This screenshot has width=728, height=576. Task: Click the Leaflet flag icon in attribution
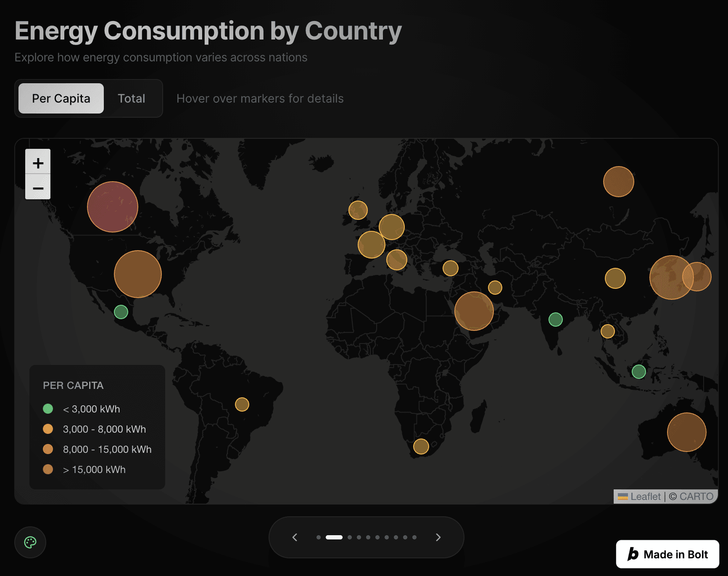[x=623, y=497]
